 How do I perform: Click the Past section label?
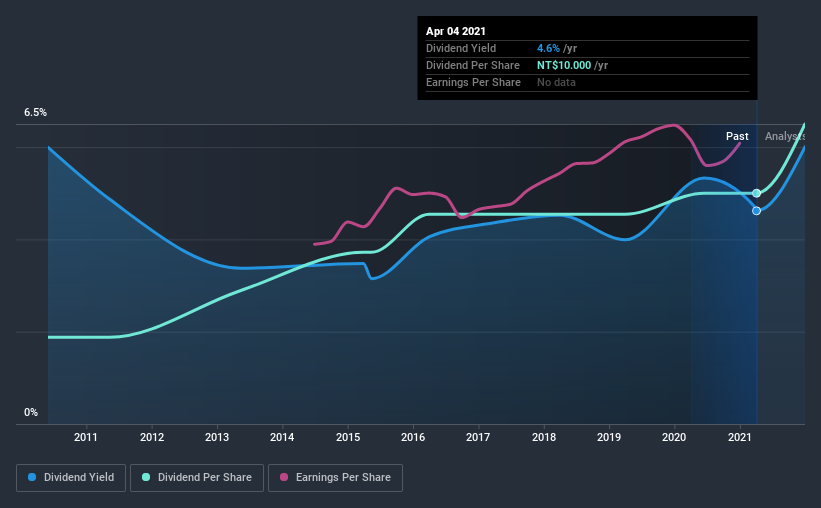pos(737,136)
